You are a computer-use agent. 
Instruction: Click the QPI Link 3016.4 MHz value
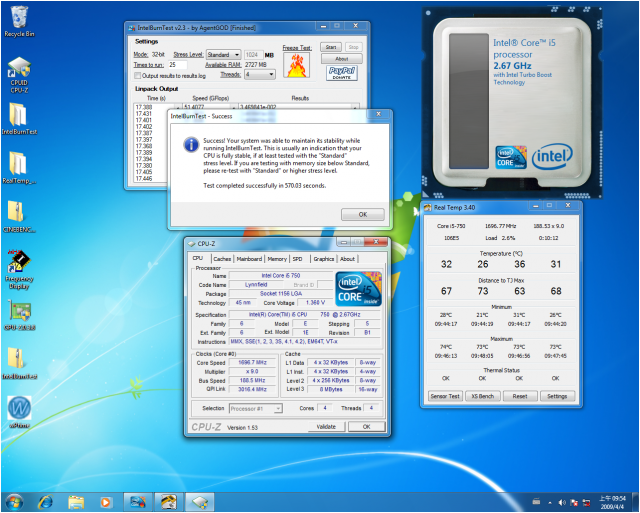tap(252, 389)
